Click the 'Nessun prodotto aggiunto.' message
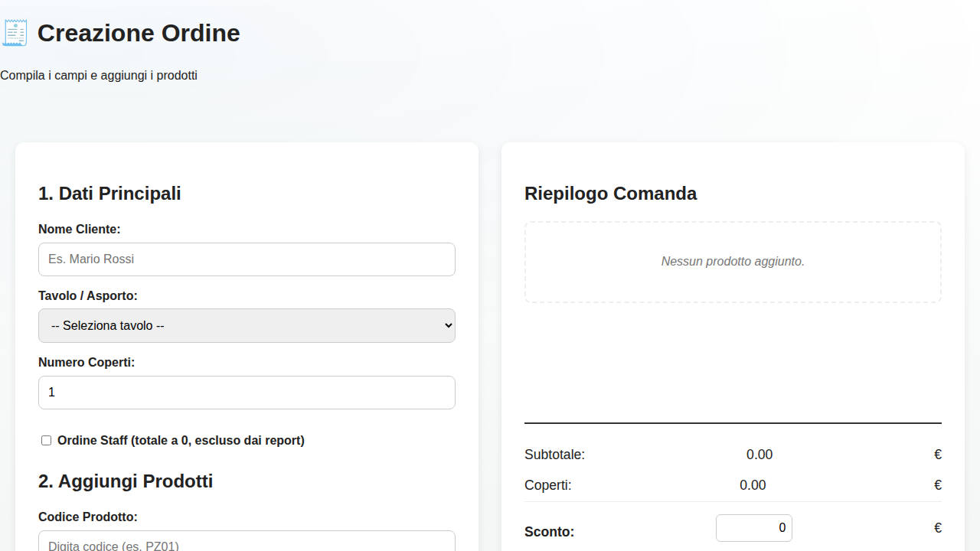 (x=733, y=262)
